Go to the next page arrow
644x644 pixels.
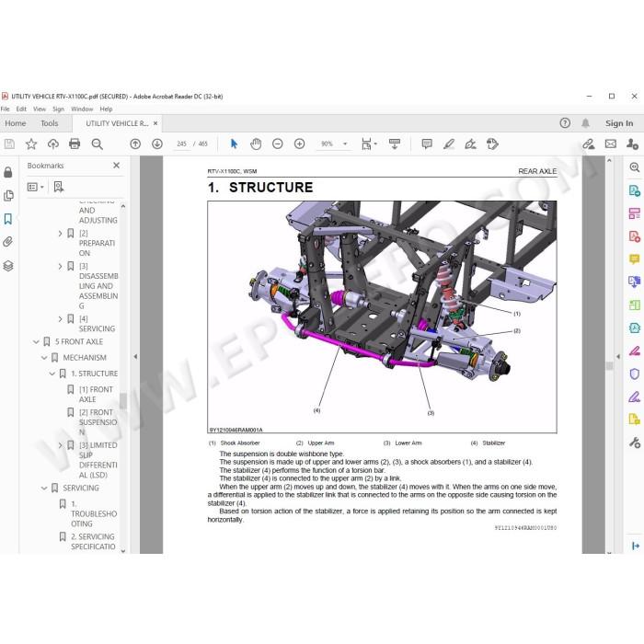point(157,144)
